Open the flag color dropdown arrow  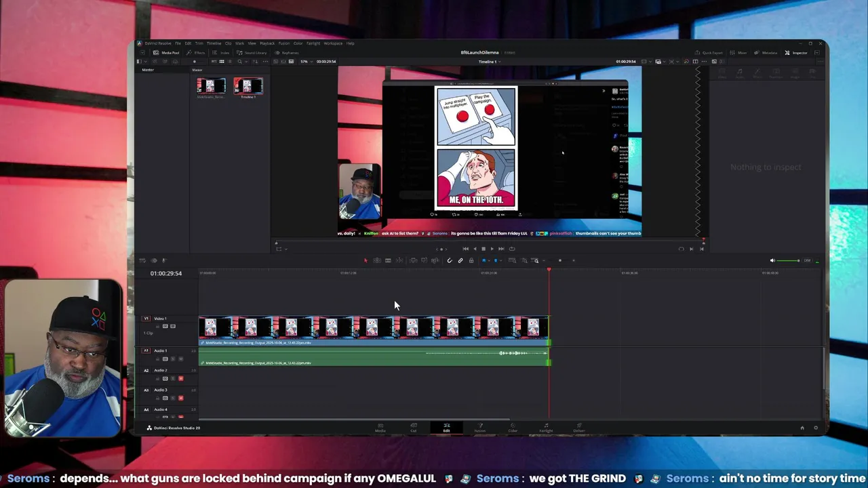489,260
